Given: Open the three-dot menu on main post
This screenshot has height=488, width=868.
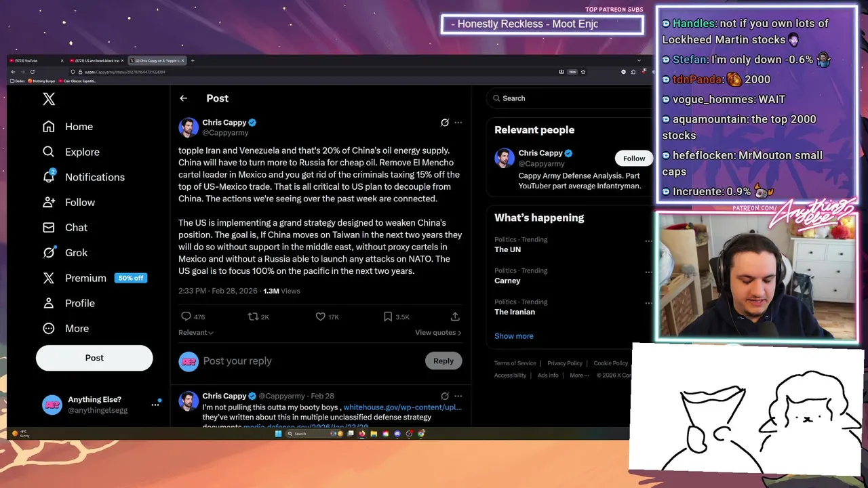Looking at the screenshot, I should point(458,123).
